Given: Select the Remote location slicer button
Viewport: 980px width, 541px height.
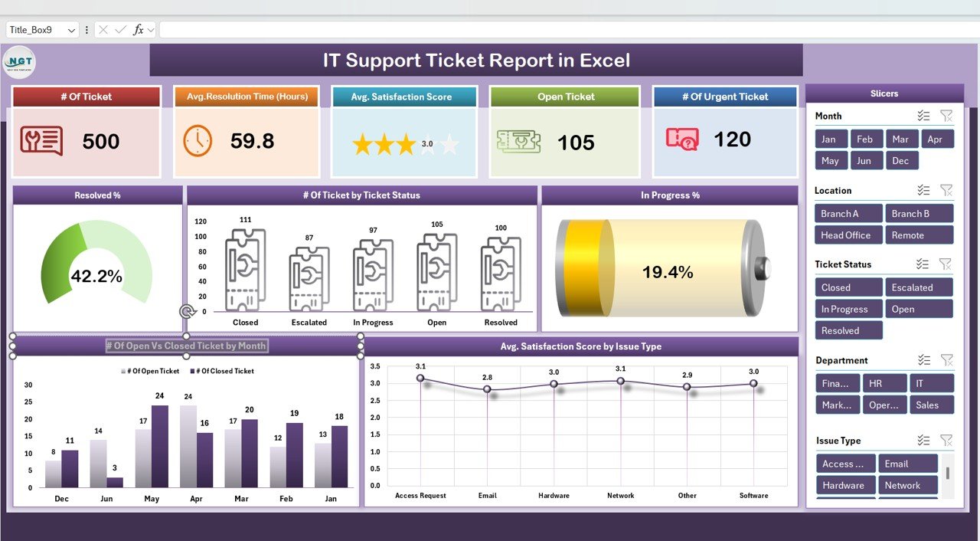Looking at the screenshot, I should pyautogui.click(x=919, y=235).
